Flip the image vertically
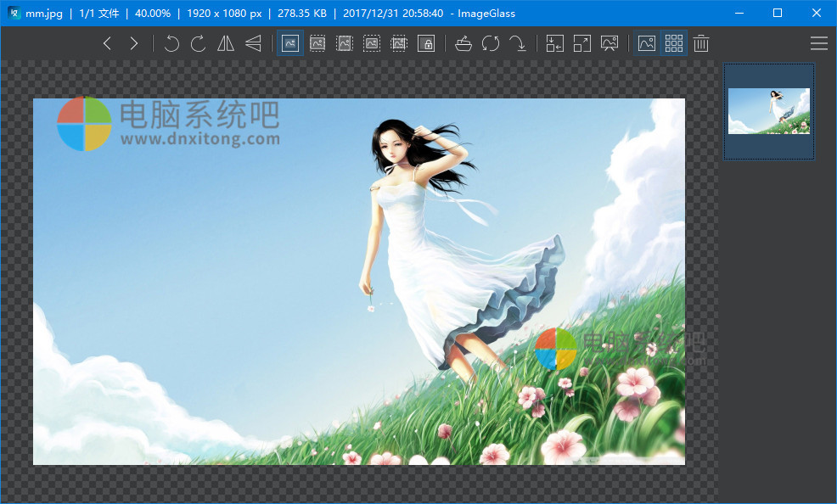The width and height of the screenshot is (837, 504). click(253, 42)
